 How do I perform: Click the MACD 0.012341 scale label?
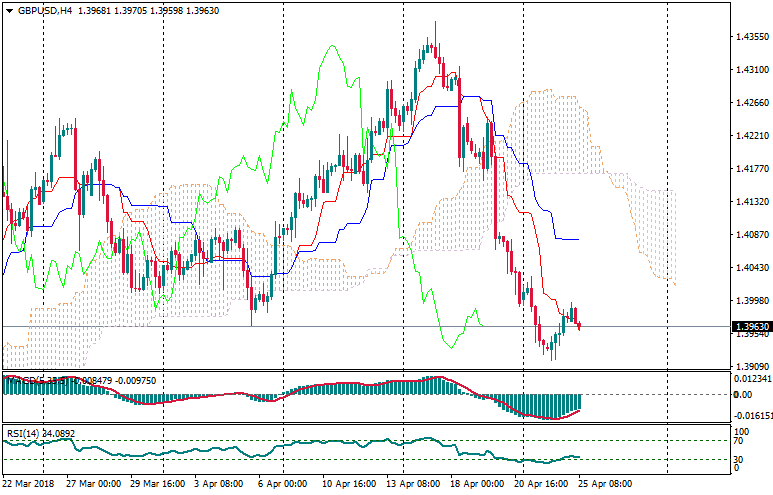click(753, 378)
